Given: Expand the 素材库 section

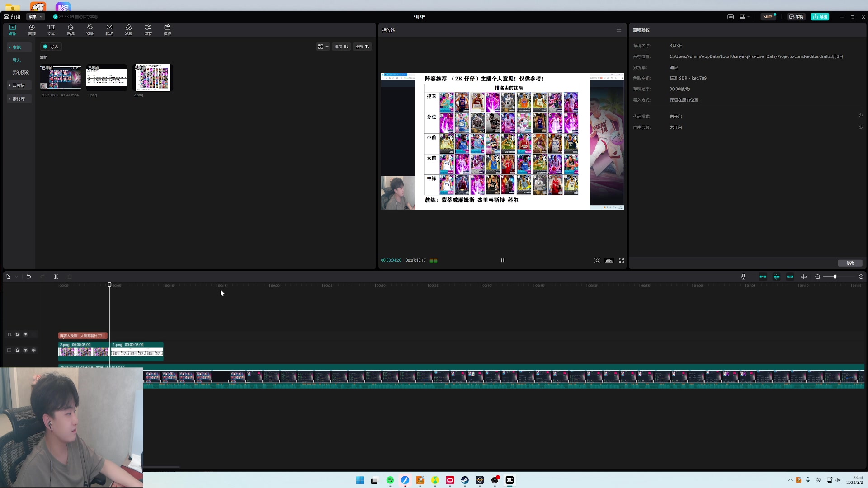Looking at the screenshot, I should click(x=19, y=99).
